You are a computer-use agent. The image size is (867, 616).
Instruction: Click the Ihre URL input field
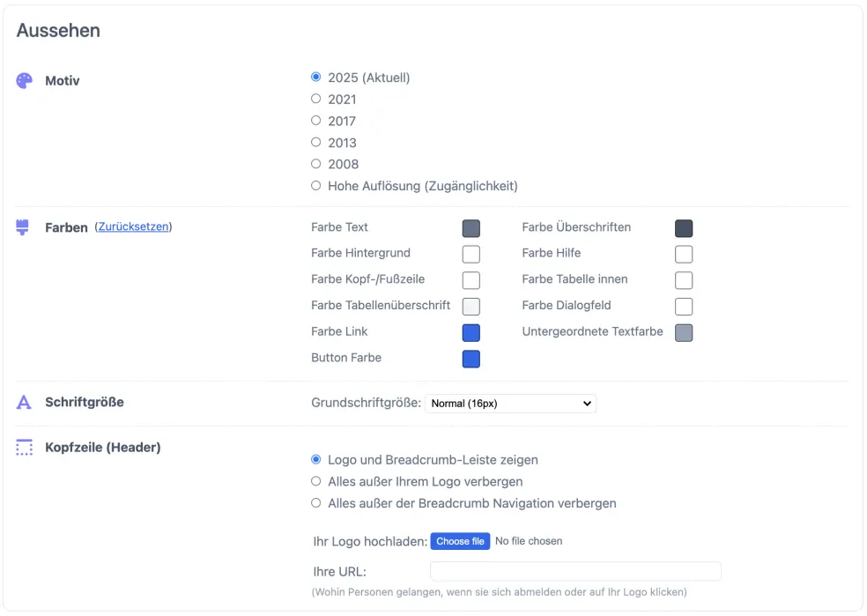[x=575, y=571]
